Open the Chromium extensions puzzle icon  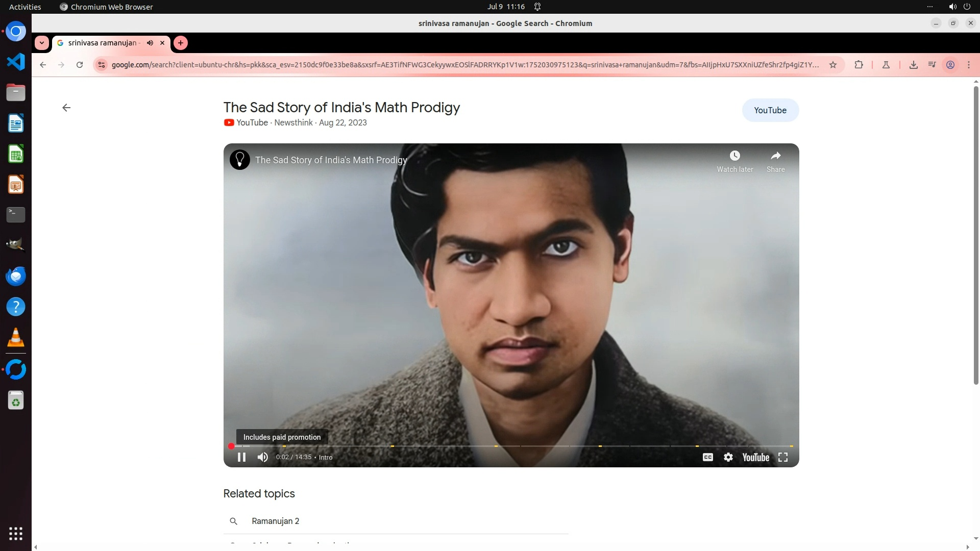tap(859, 65)
